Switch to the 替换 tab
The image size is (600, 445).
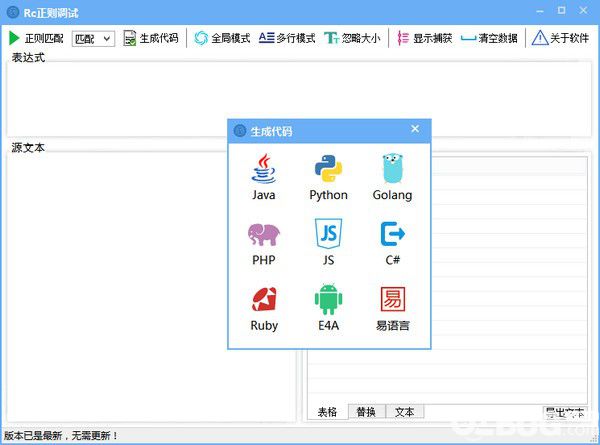[x=366, y=412]
